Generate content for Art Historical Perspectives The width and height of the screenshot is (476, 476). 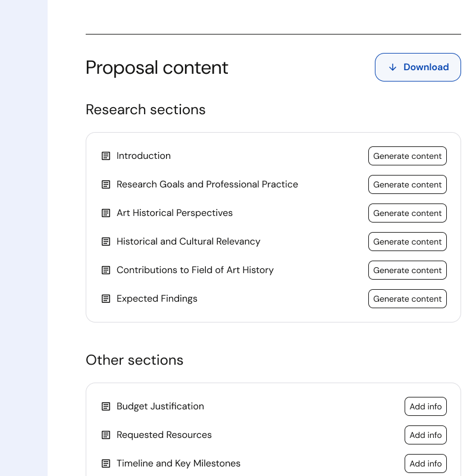pyautogui.click(x=407, y=213)
